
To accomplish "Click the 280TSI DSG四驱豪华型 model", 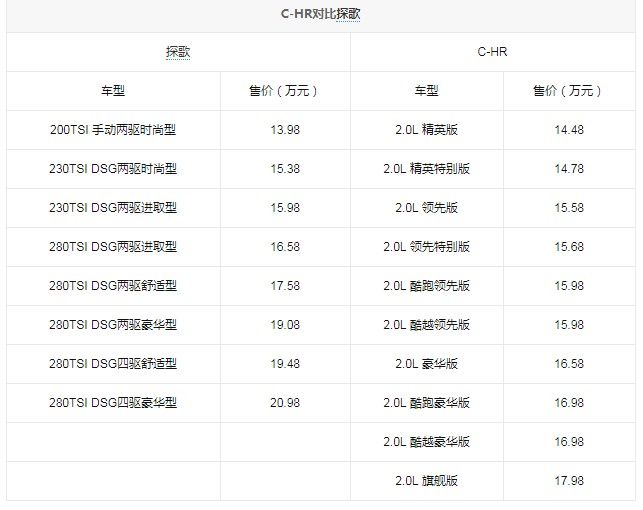I will click(113, 403).
